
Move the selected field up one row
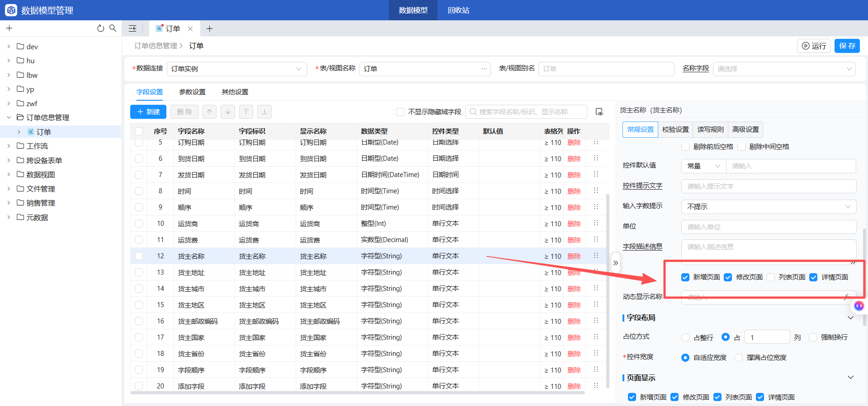pos(209,112)
